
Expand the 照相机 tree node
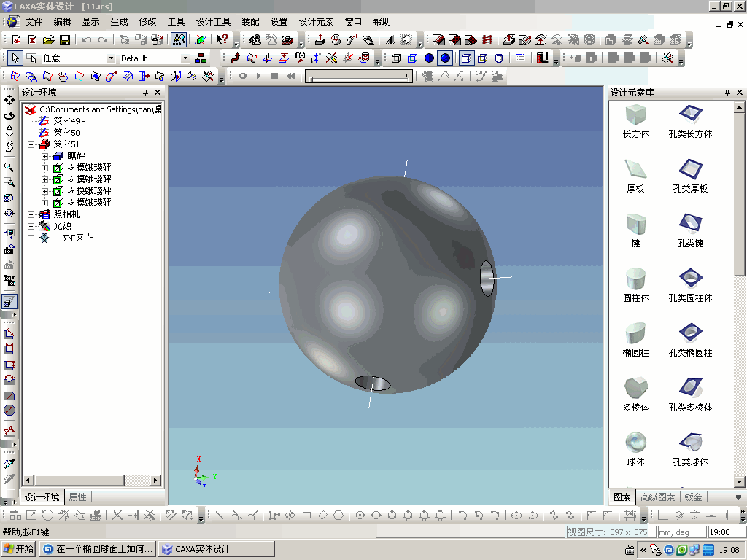click(31, 214)
